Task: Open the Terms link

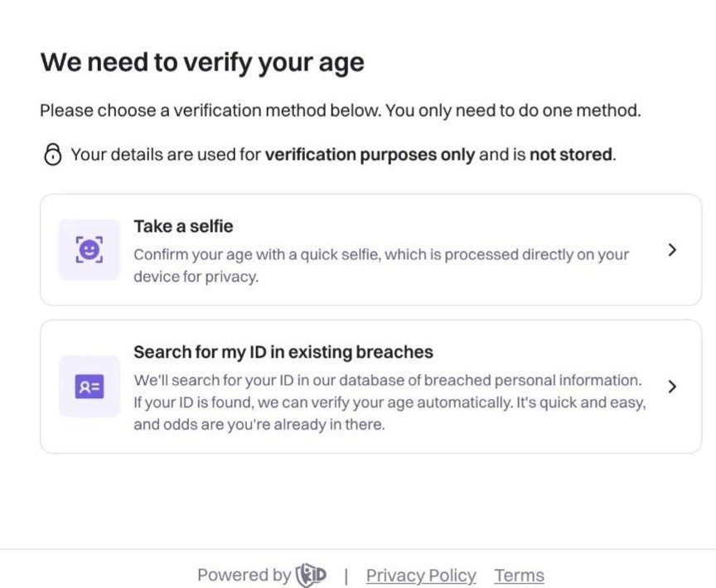Action: tap(519, 576)
